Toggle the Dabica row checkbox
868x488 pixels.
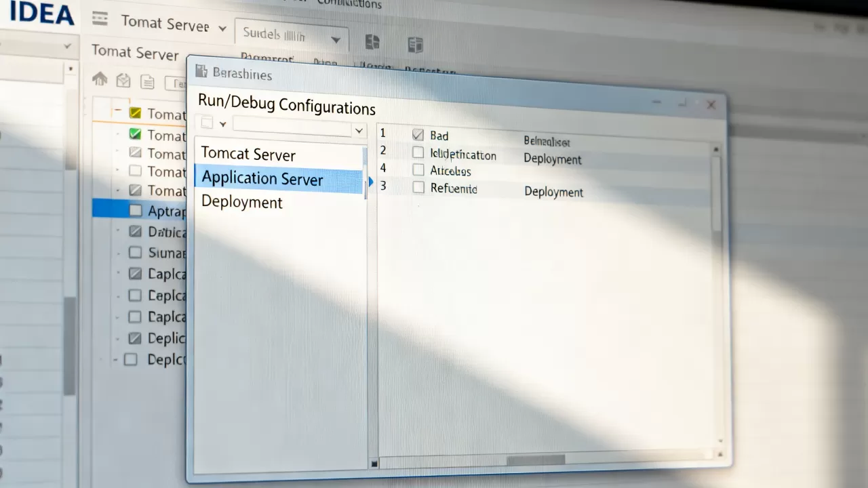(135, 231)
